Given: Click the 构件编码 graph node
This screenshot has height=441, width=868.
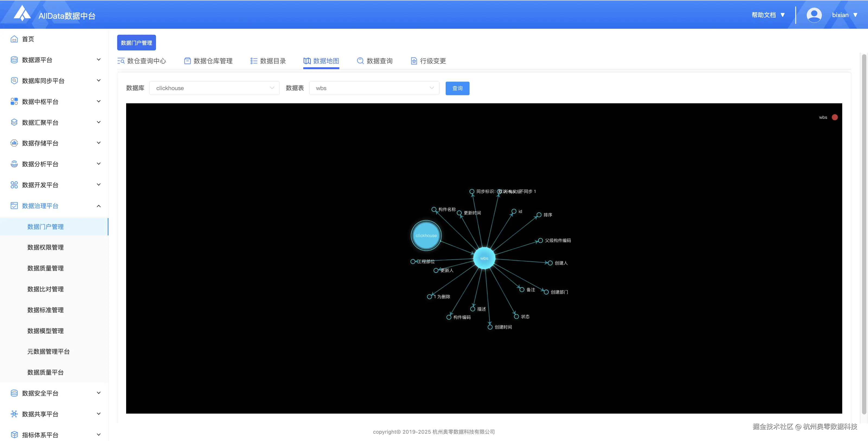Looking at the screenshot, I should pyautogui.click(x=449, y=317).
